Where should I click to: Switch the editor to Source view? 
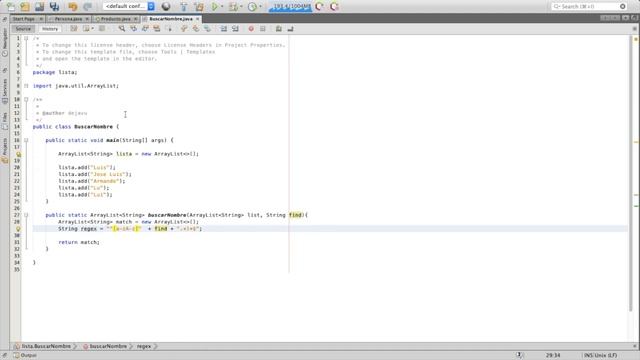pos(23,29)
